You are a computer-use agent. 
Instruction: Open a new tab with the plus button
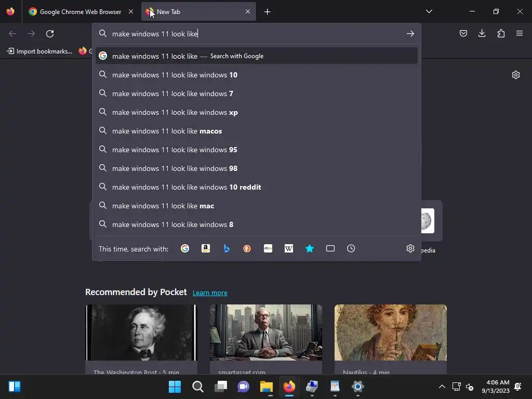click(x=268, y=12)
